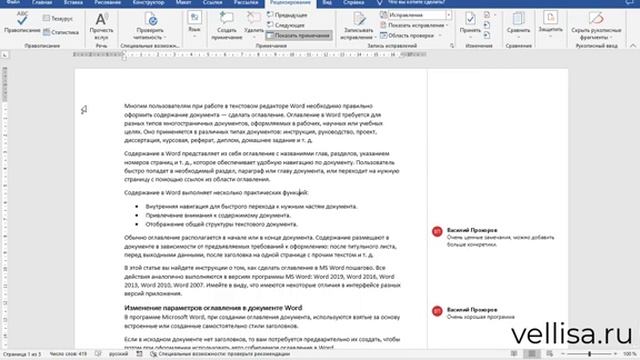Viewport: 640px width, 360px height.
Task: Click the comment marker in left margin
Action: tap(84, 109)
